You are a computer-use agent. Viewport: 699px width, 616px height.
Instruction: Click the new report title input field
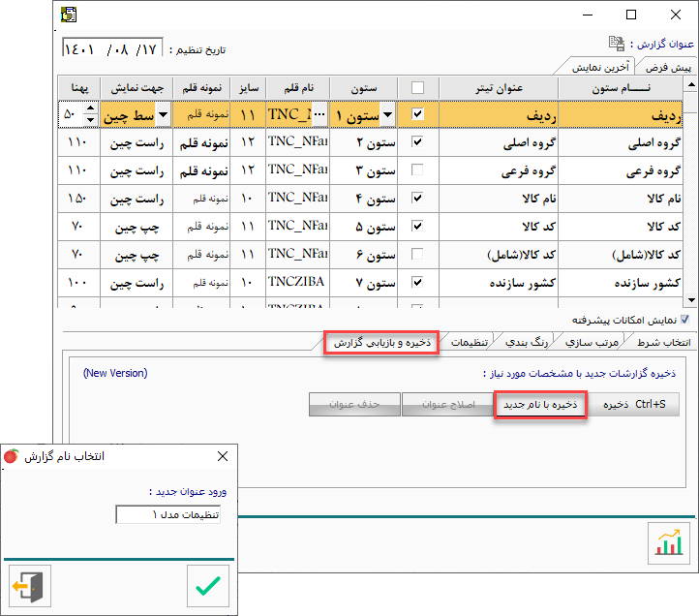coord(168,514)
